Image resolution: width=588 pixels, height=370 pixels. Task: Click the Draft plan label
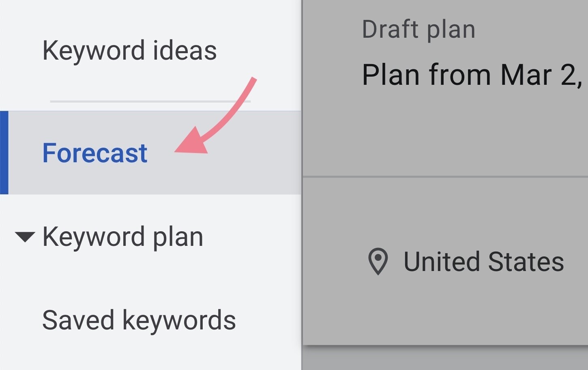[x=418, y=30]
